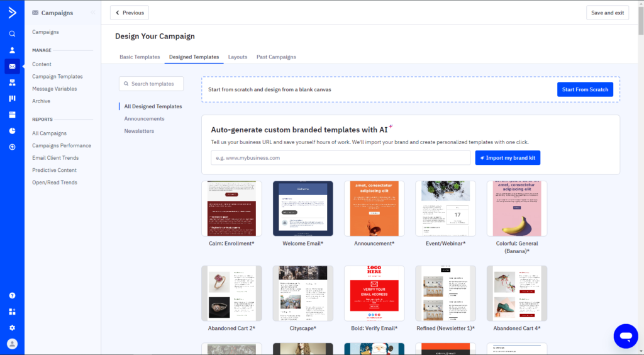Click the page vertical scrollbar

click(641, 21)
